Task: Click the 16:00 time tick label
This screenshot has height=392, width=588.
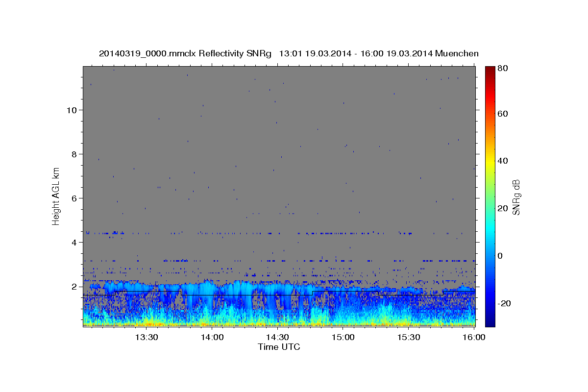Action: [x=474, y=338]
